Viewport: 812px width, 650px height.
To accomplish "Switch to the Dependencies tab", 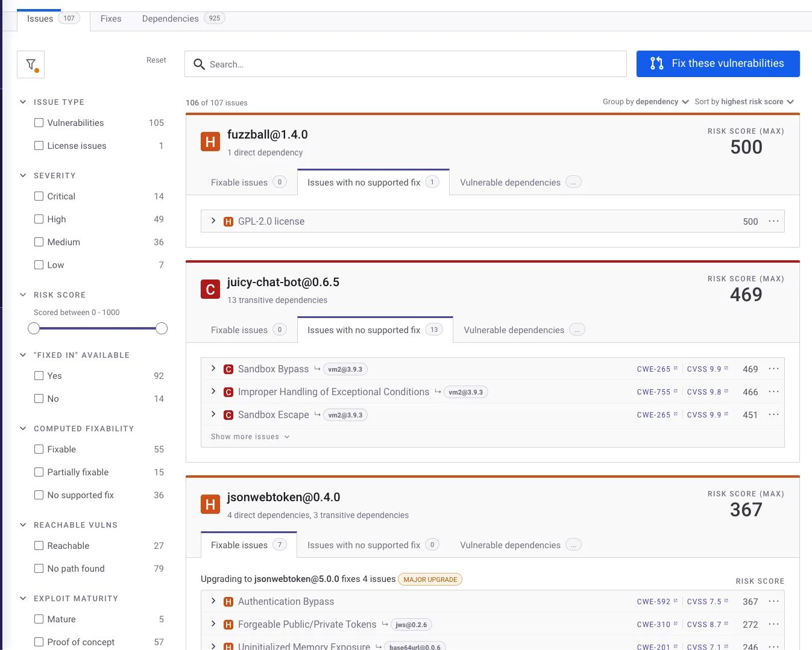I will click(x=170, y=19).
